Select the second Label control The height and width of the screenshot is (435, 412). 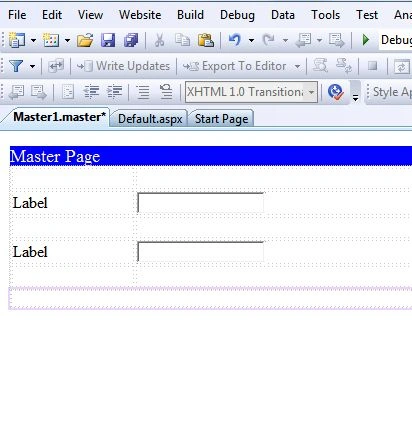click(x=30, y=252)
